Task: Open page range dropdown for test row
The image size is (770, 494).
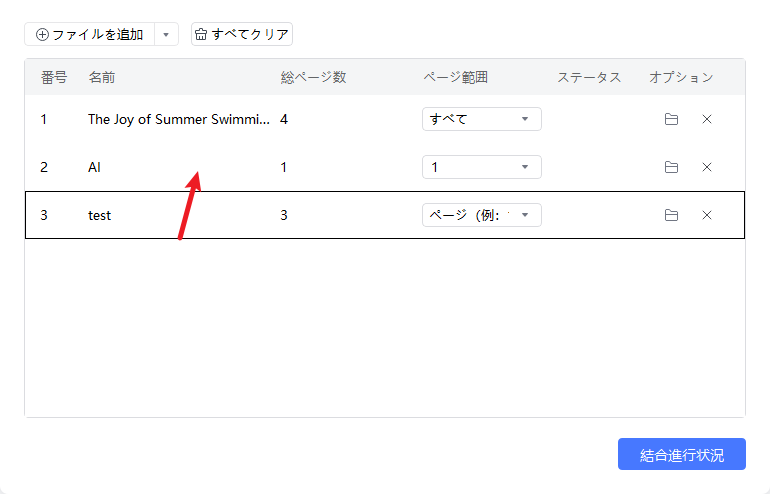Action: 482,215
